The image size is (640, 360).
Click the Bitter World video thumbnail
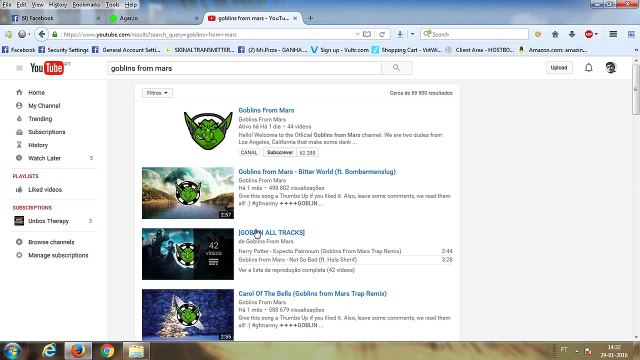pyautogui.click(x=188, y=193)
